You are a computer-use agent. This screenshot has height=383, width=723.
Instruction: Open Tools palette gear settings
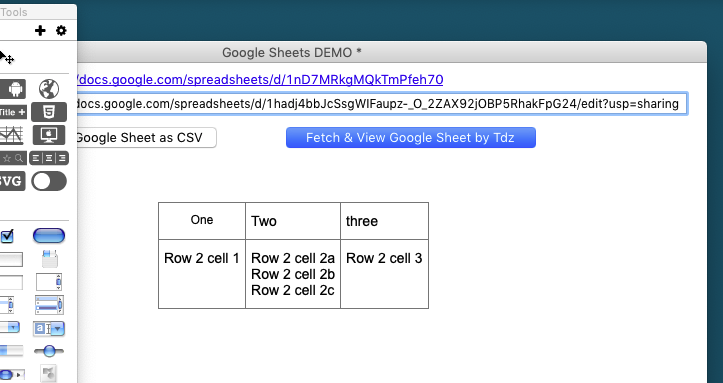tap(61, 30)
